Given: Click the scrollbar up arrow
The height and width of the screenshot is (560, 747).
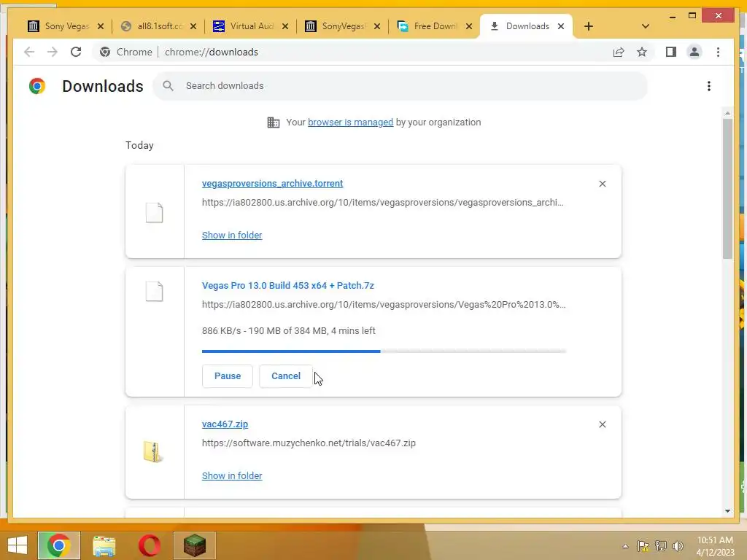Looking at the screenshot, I should click(727, 113).
